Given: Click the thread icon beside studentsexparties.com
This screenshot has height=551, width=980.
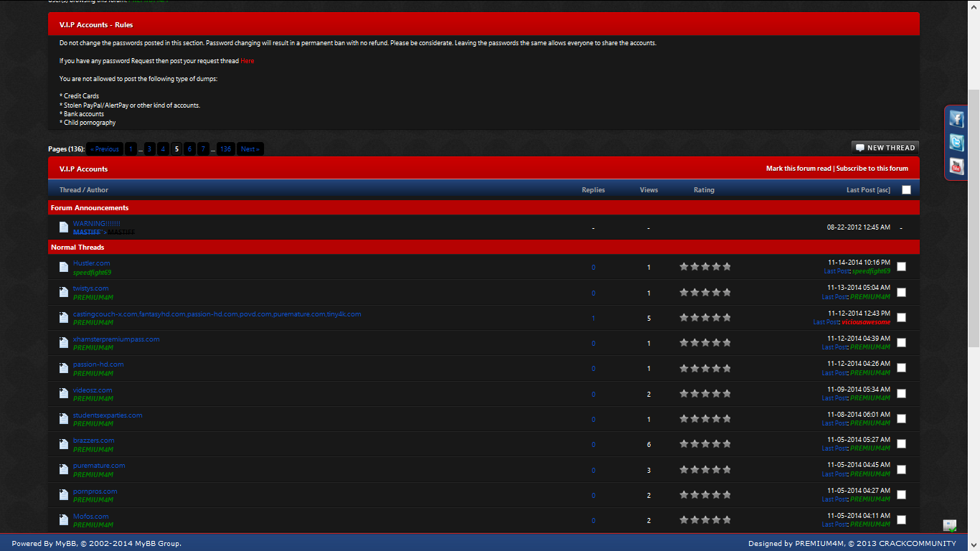Looking at the screenshot, I should [x=64, y=419].
